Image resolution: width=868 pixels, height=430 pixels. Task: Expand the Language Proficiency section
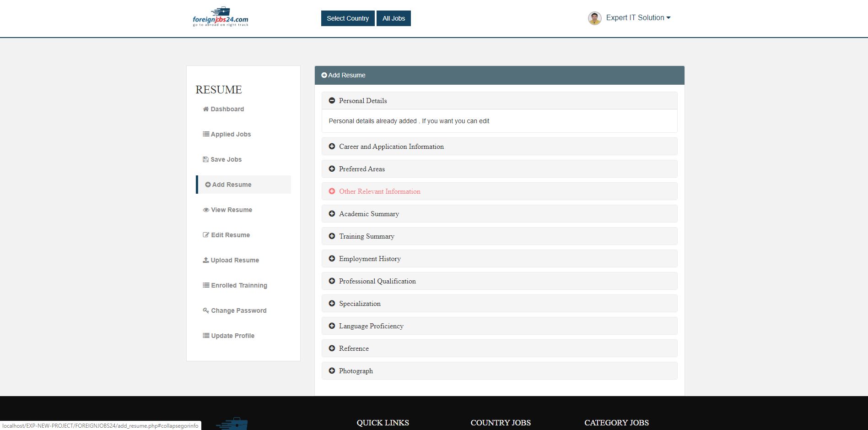click(500, 326)
